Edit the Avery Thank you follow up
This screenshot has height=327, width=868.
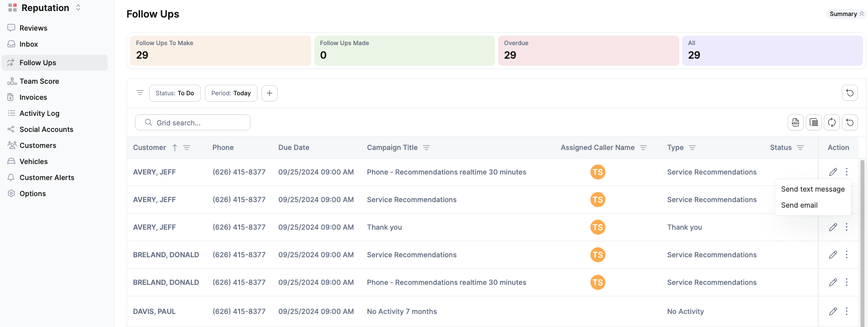click(x=833, y=227)
